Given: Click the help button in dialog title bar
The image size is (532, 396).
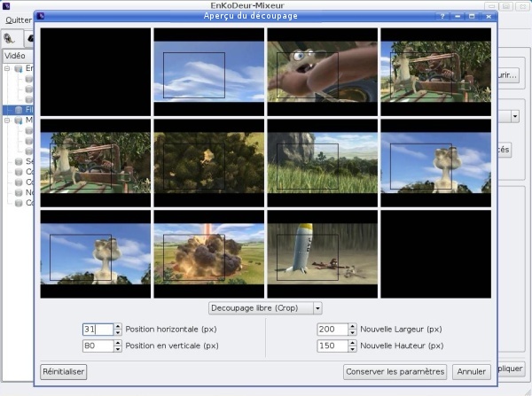Looking at the screenshot, I should point(442,16).
